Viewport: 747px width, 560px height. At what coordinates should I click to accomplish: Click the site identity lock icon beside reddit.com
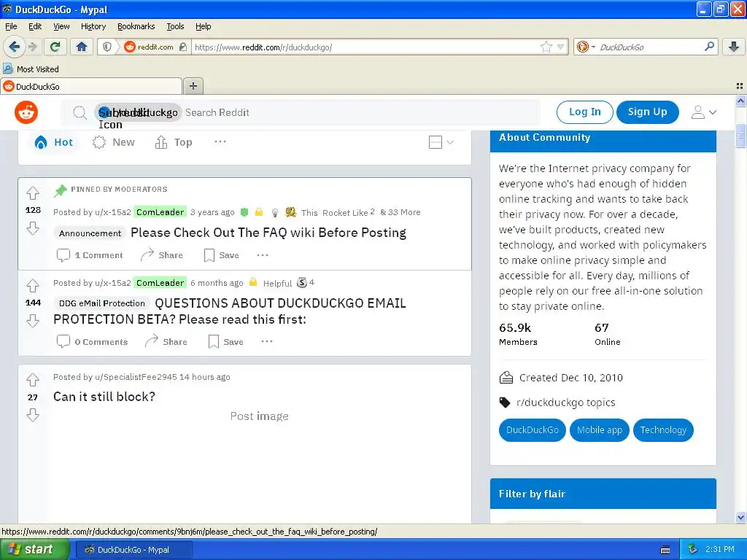[183, 47]
